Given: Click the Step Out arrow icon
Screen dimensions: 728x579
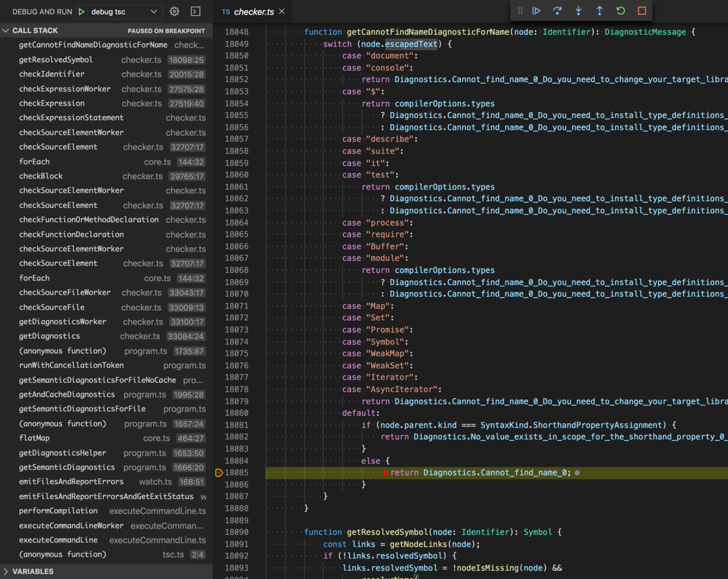Looking at the screenshot, I should (599, 11).
